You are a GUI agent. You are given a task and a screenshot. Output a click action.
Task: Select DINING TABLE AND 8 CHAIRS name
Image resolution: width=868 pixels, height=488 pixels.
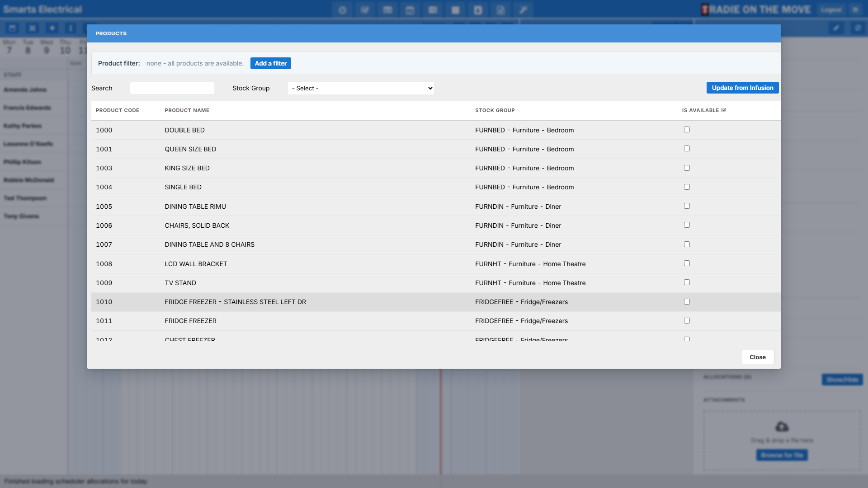coord(210,244)
